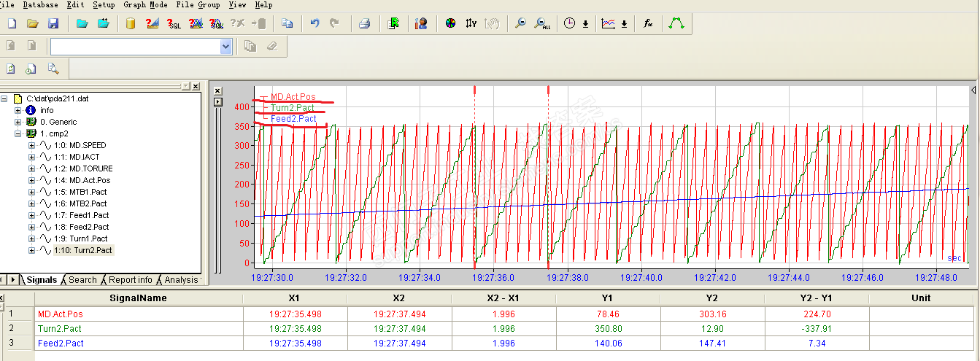
Task: Open the color wheel settings icon
Action: [450, 23]
